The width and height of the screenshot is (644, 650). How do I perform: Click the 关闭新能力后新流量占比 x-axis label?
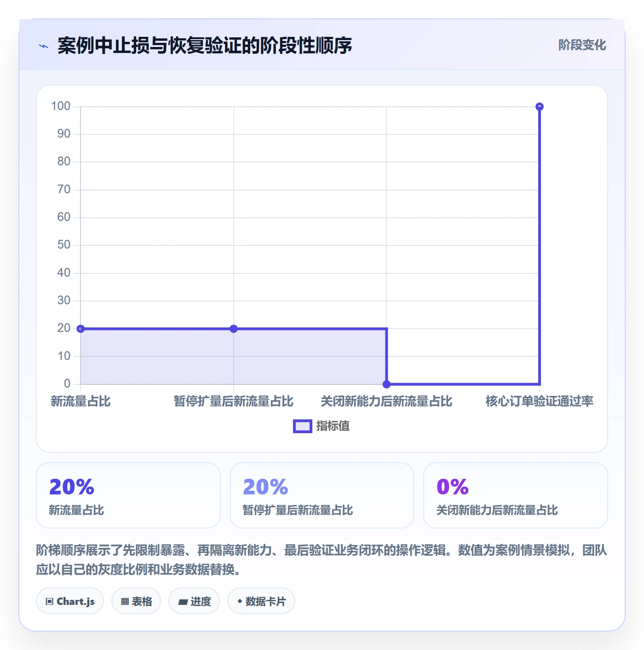point(386,401)
